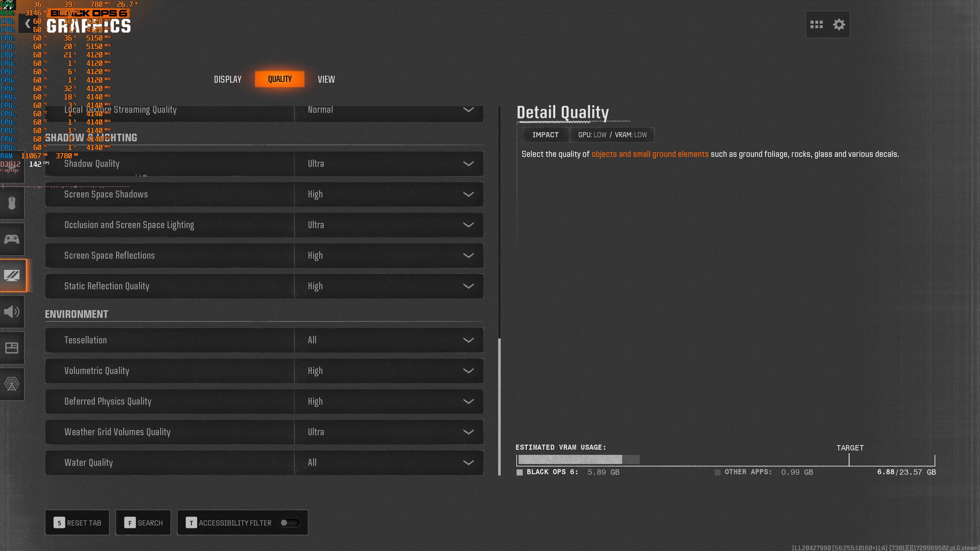This screenshot has height=551, width=980.
Task: Open the Volumetric Quality dropdown
Action: [388, 371]
